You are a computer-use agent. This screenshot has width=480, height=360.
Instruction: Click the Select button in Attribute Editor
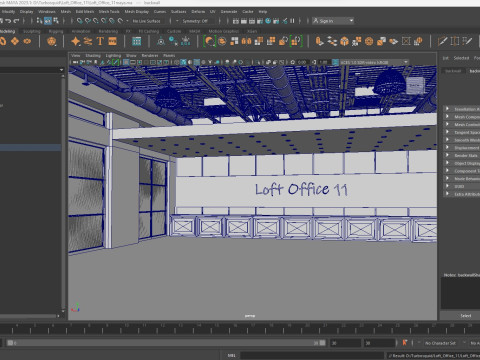pos(466,316)
